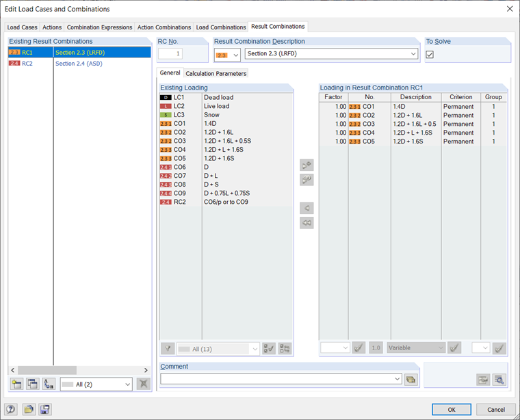The height and width of the screenshot is (420, 520).
Task: Click the save floppy disk icon
Action: point(45,409)
